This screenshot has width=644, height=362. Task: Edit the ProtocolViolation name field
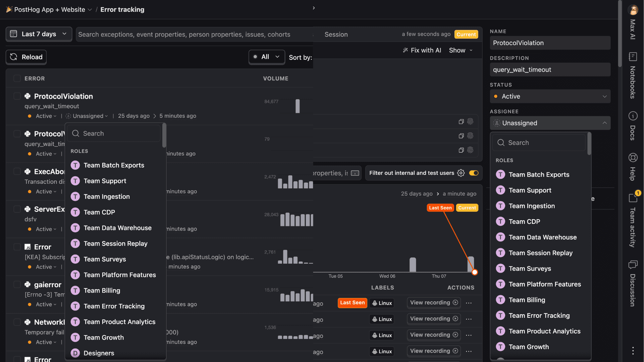(550, 43)
